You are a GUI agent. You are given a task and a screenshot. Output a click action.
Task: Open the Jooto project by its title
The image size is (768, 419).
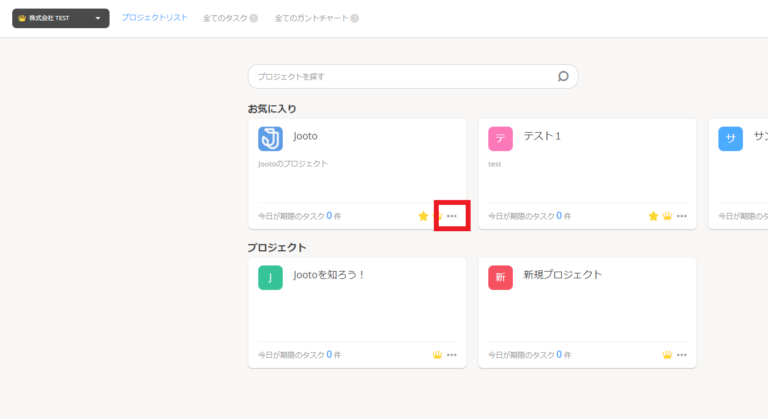pos(305,135)
